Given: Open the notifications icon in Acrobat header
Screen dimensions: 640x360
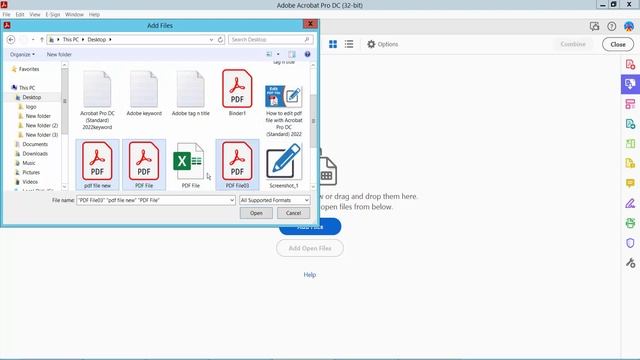Looking at the screenshot, I should click(x=594, y=27).
